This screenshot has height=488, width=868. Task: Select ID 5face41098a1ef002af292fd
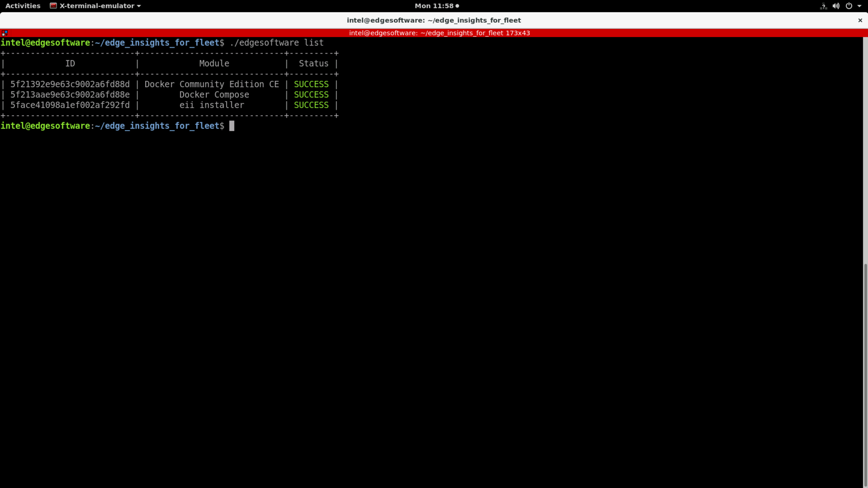point(70,105)
